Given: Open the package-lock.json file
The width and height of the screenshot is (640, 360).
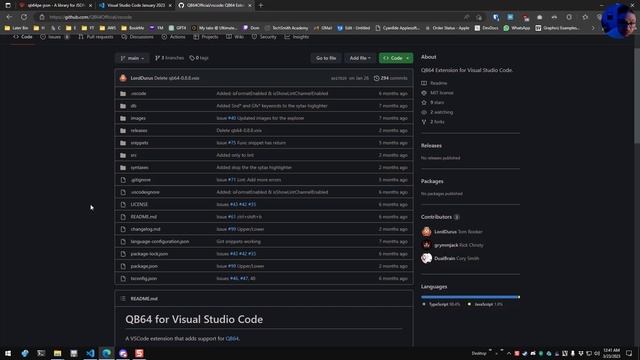Looking at the screenshot, I should [149, 254].
